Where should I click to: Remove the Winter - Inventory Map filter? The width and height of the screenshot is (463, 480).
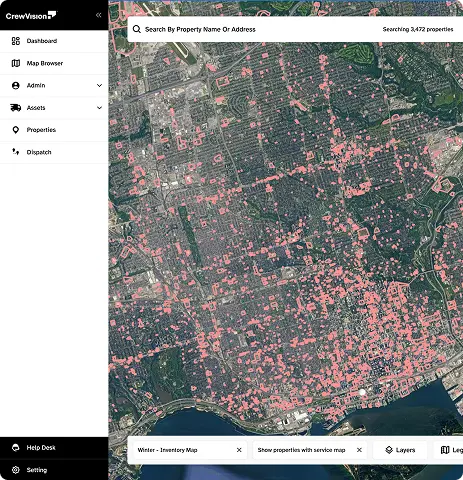(239, 450)
